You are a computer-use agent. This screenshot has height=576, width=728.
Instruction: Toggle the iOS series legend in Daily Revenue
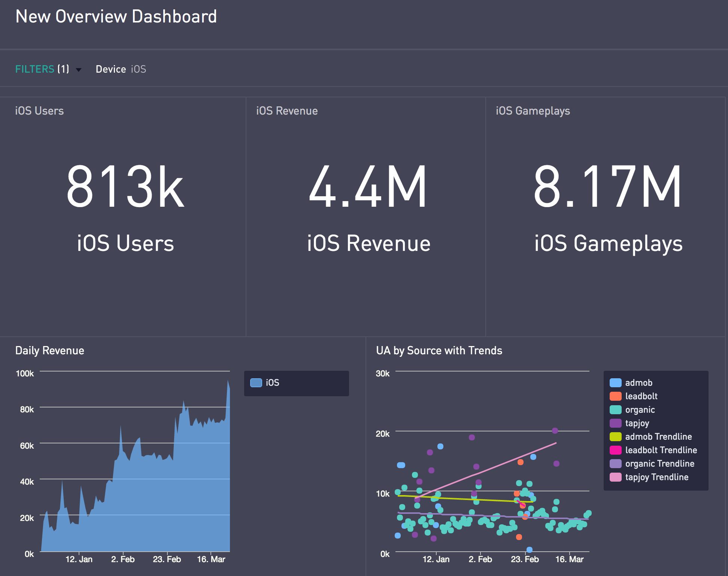pyautogui.click(x=272, y=383)
